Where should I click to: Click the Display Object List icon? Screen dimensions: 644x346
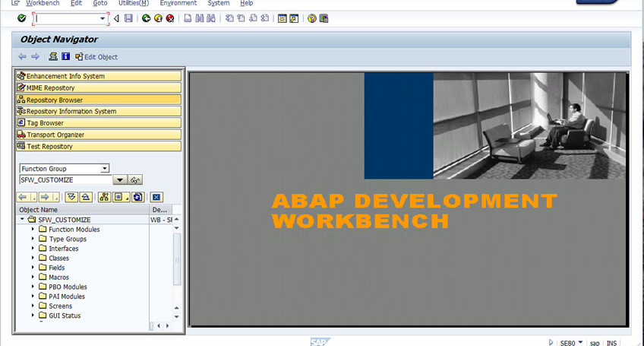pos(53,56)
